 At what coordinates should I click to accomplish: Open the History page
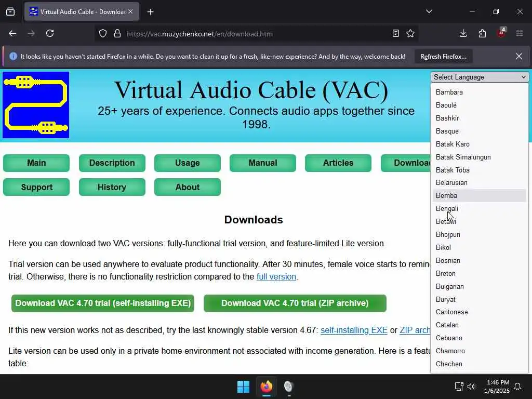(112, 187)
